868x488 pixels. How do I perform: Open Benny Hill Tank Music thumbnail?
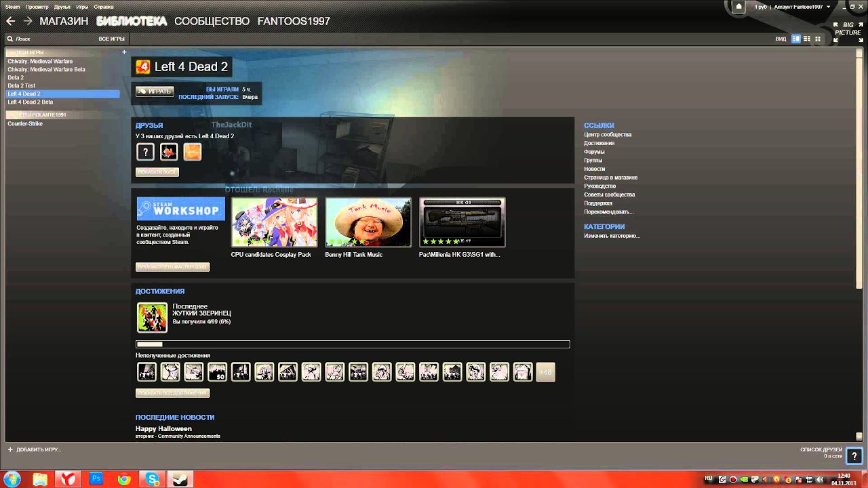(x=368, y=222)
